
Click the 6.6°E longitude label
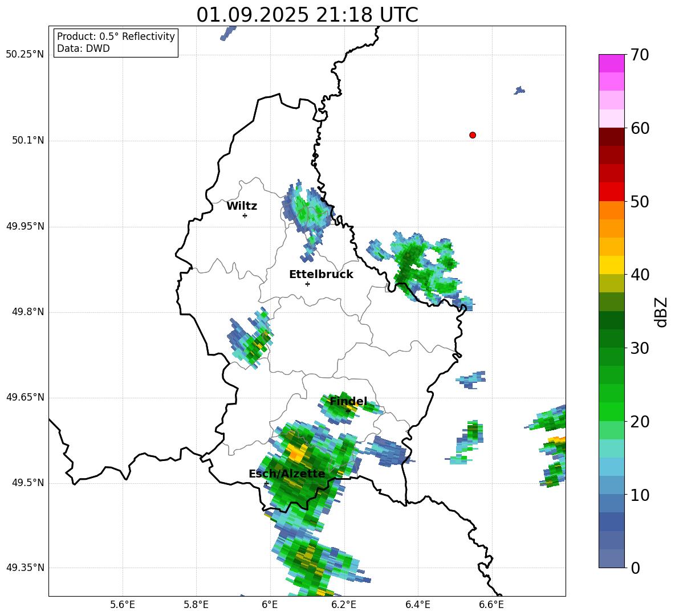click(491, 605)
